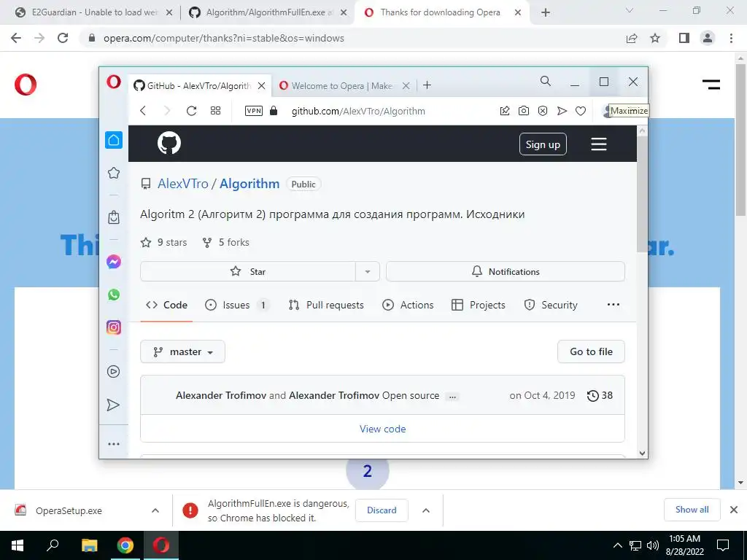
Task: Click View code link
Action: [382, 429]
